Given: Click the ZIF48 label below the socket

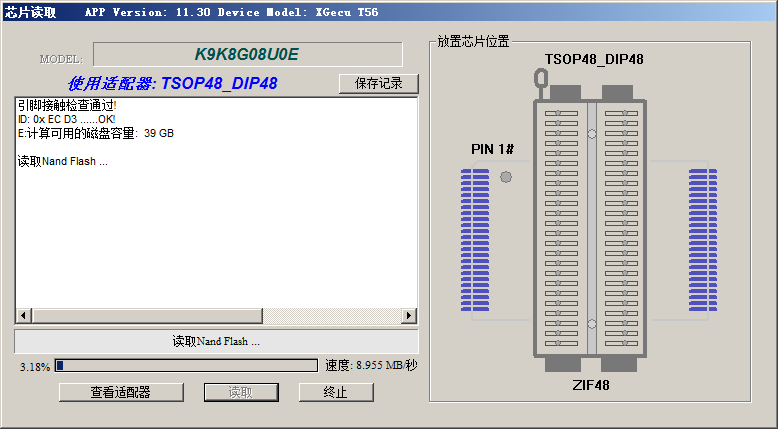Looking at the screenshot, I should pyautogui.click(x=591, y=384).
